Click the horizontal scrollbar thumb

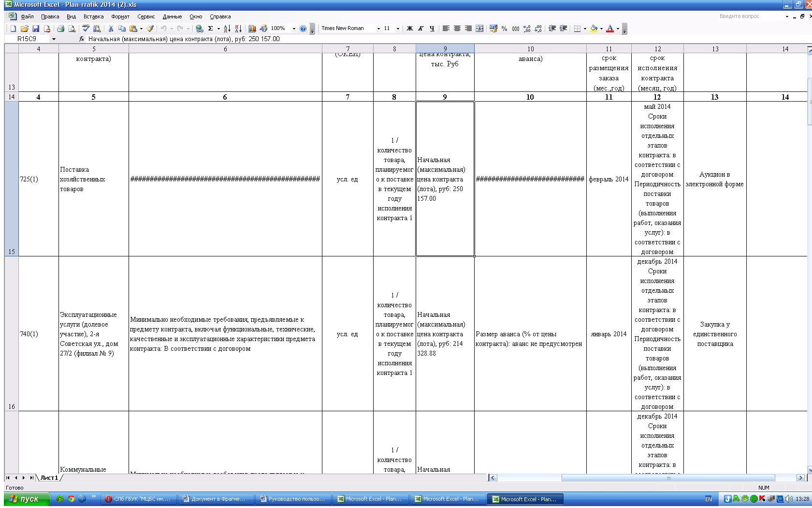(668, 478)
